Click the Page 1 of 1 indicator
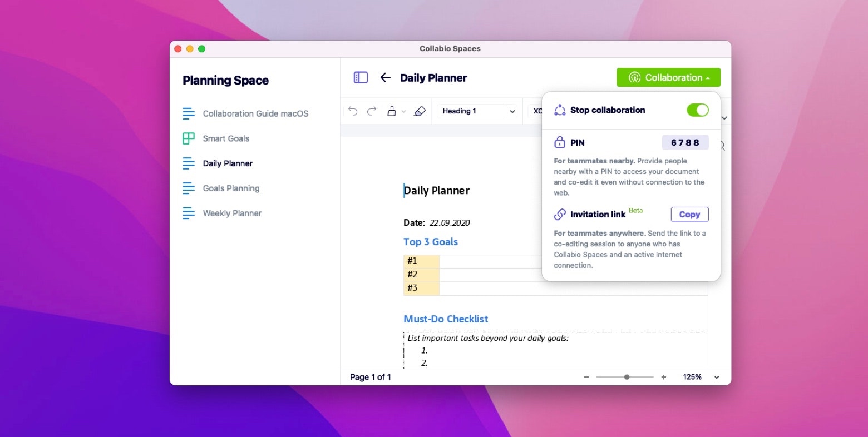868x437 pixels. 371,377
